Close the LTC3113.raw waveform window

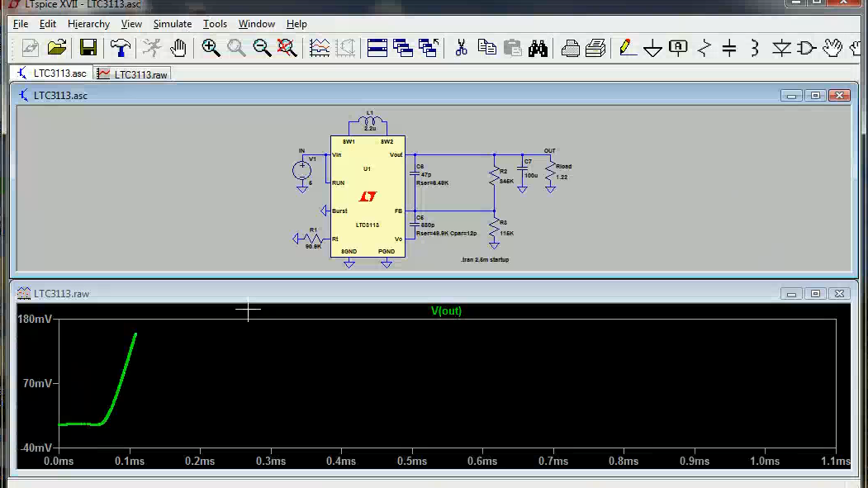pyautogui.click(x=839, y=293)
